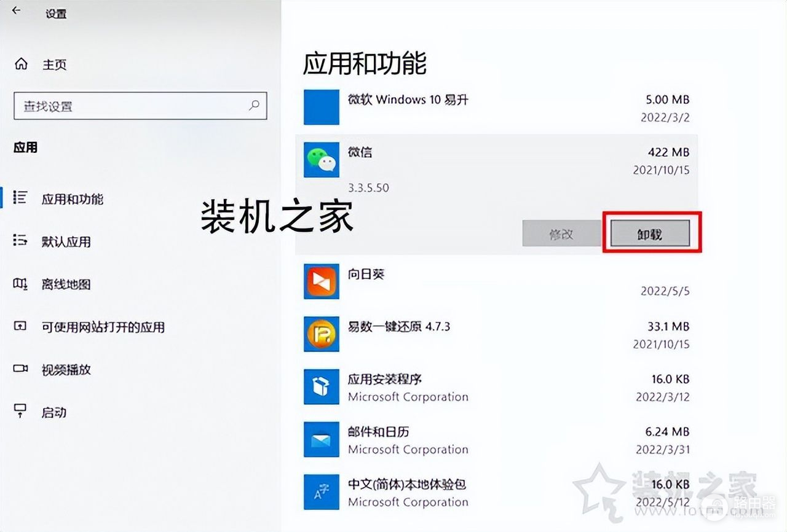Click the 微信 version 3.3.5.50 text
This screenshot has width=787, height=532.
(x=368, y=187)
